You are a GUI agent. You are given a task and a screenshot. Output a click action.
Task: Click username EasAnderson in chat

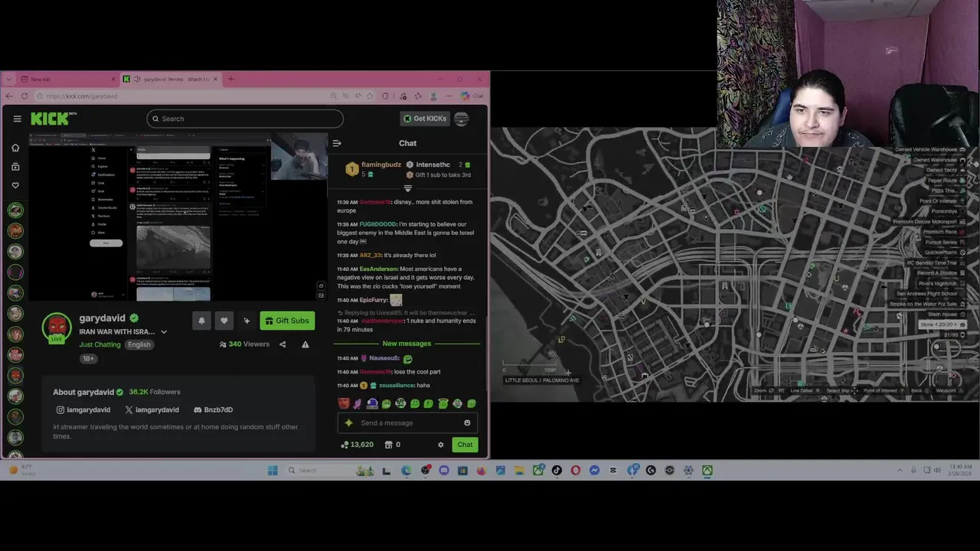click(x=378, y=269)
